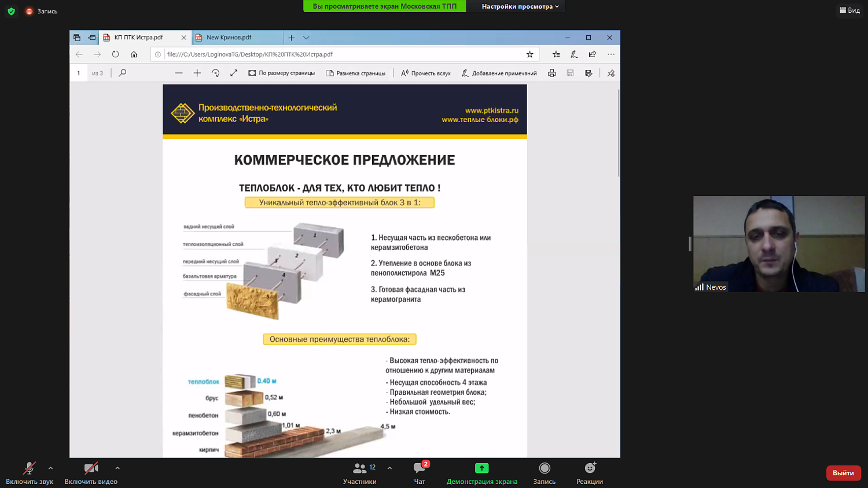Open Edge settings and more menu
This screenshot has height=488, width=868.
610,54
